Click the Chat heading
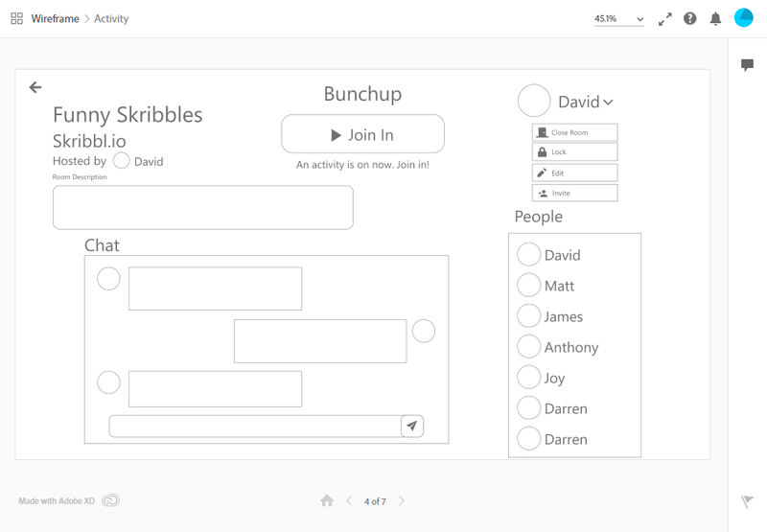Image resolution: width=767 pixels, height=532 pixels. 102,245
